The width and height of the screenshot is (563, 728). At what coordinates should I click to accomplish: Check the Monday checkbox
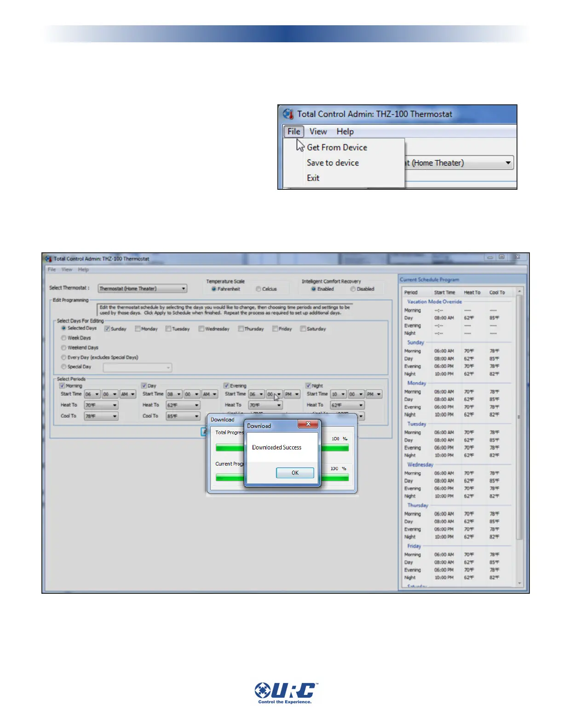tap(138, 329)
